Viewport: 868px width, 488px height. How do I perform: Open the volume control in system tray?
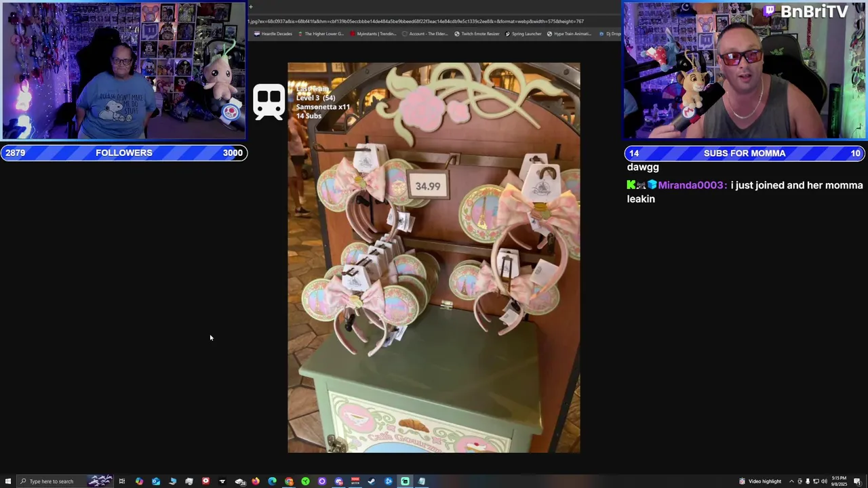(x=824, y=481)
